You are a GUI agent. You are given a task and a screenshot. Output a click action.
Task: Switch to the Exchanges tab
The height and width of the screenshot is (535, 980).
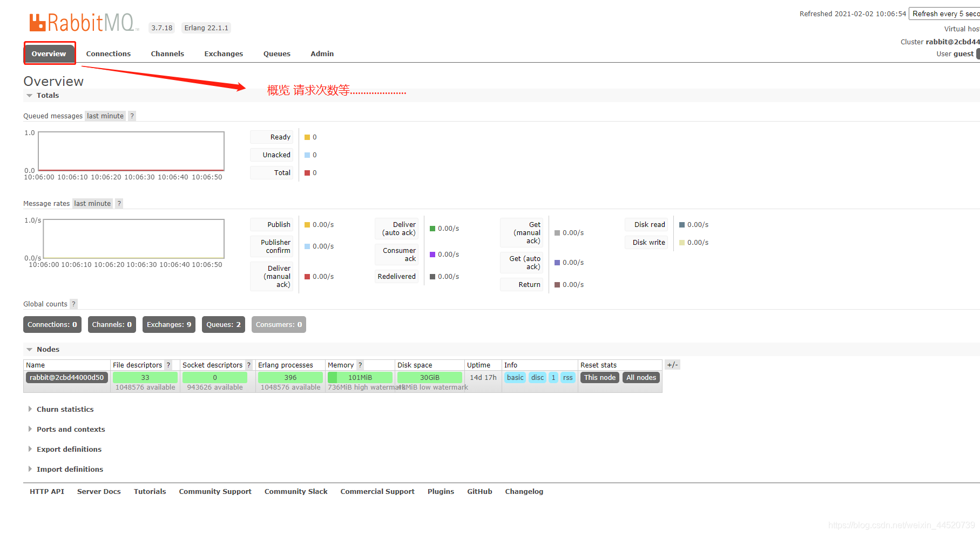pos(224,54)
